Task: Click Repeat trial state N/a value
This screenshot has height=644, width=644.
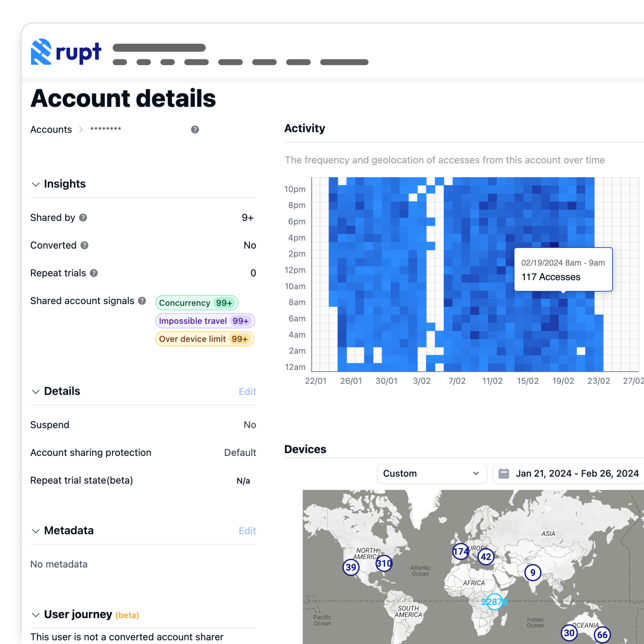Action: pyautogui.click(x=243, y=480)
